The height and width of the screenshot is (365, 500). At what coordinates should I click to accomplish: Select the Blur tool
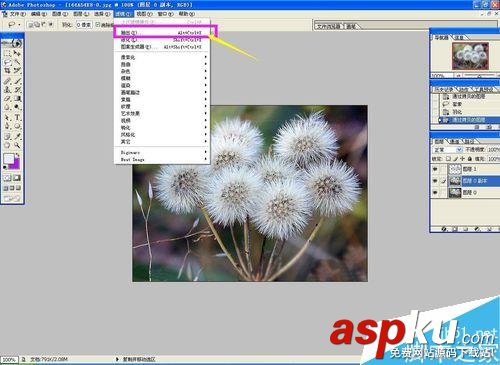pos(7,107)
